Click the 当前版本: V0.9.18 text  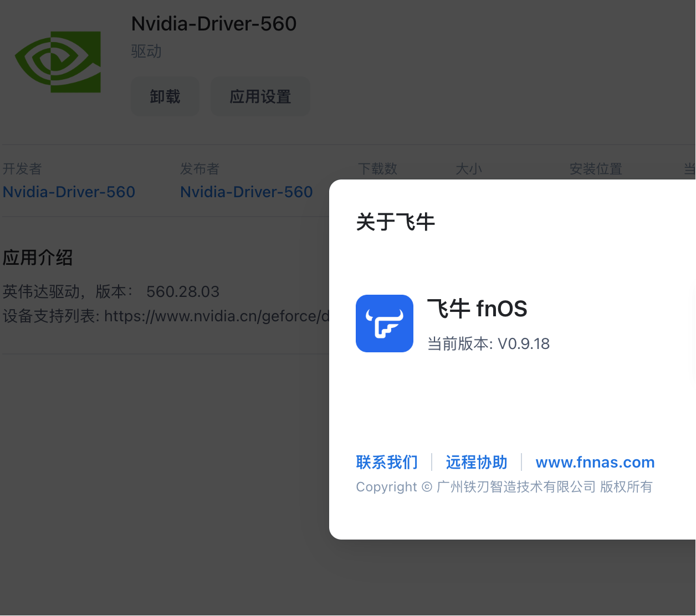[x=488, y=343]
